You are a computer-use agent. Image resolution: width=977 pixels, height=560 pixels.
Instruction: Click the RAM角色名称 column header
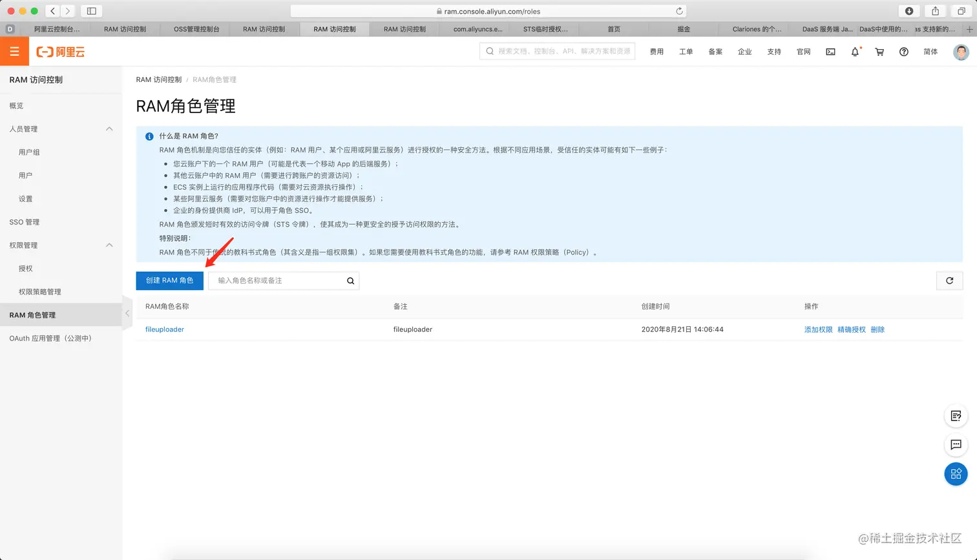pyautogui.click(x=167, y=306)
